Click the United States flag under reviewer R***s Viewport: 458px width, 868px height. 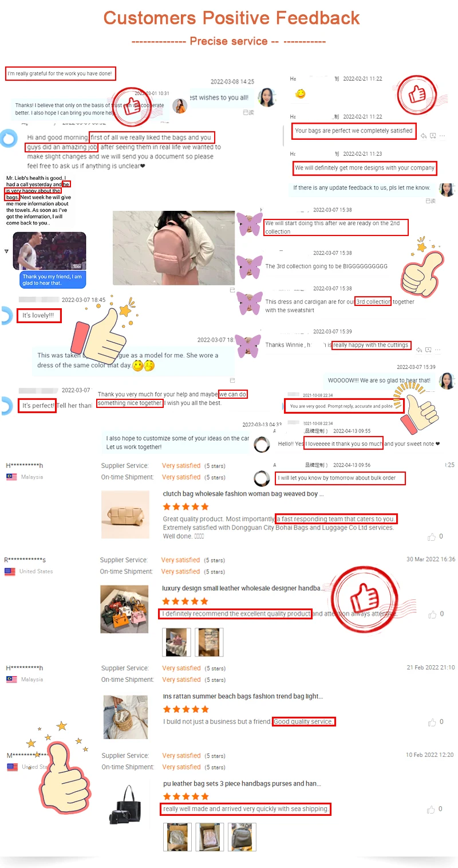pyautogui.click(x=10, y=572)
